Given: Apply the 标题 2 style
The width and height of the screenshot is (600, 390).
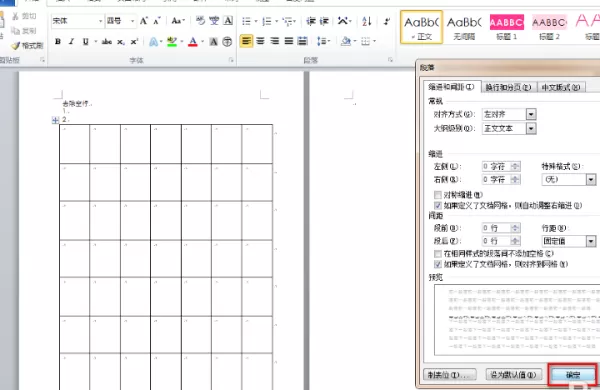Looking at the screenshot, I should 549,27.
